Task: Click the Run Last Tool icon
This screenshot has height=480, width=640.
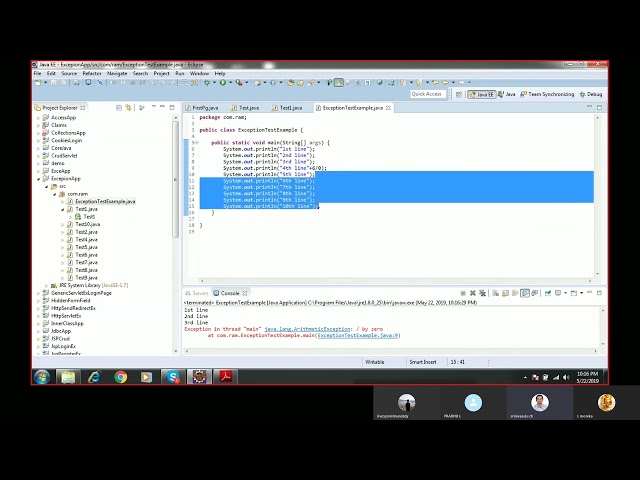Action: pyautogui.click(x=239, y=83)
